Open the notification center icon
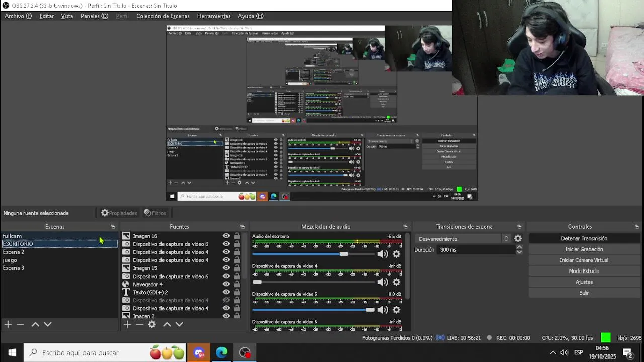 (x=628, y=353)
